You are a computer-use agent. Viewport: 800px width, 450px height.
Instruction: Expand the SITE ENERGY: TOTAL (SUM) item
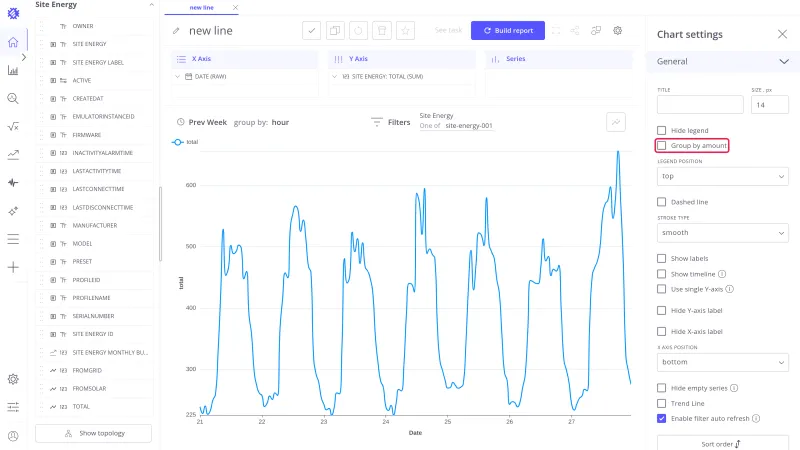pos(334,77)
